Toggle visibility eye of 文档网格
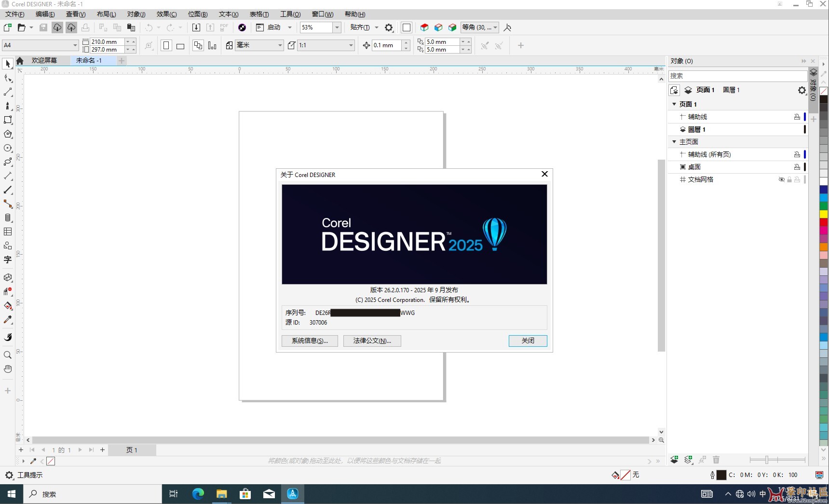The width and height of the screenshot is (829, 504). pyautogui.click(x=781, y=179)
